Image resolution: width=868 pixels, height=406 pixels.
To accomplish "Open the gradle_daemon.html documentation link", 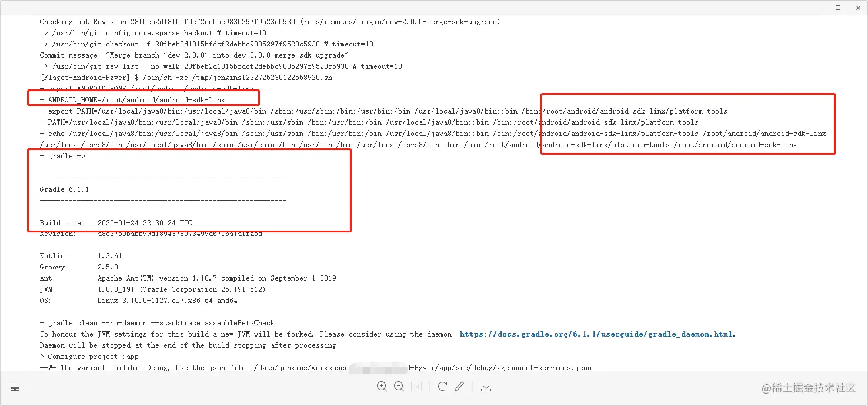I will coord(597,334).
